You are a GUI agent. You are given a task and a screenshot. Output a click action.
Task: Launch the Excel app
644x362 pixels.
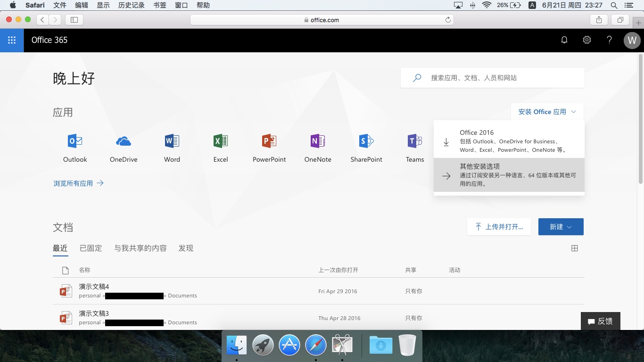click(221, 148)
